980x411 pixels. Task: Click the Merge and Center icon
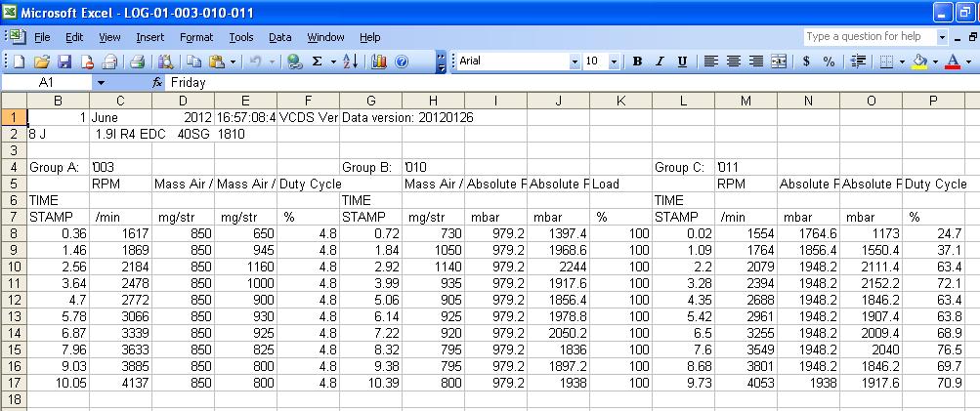click(779, 62)
